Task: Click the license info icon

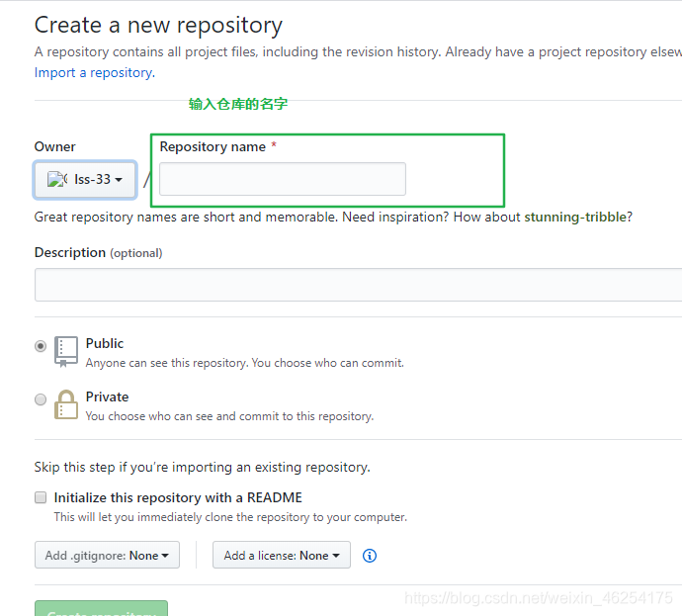Action: click(x=370, y=556)
